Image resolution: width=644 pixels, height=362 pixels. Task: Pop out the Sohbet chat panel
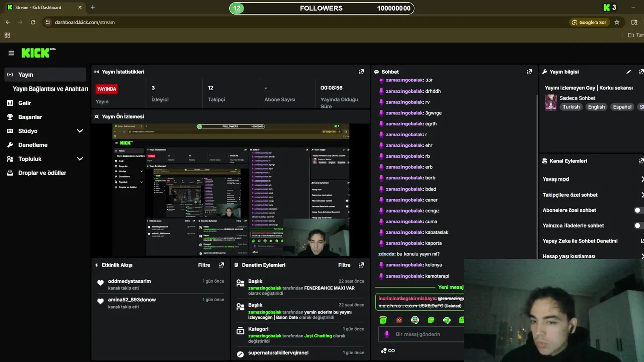tap(529, 72)
